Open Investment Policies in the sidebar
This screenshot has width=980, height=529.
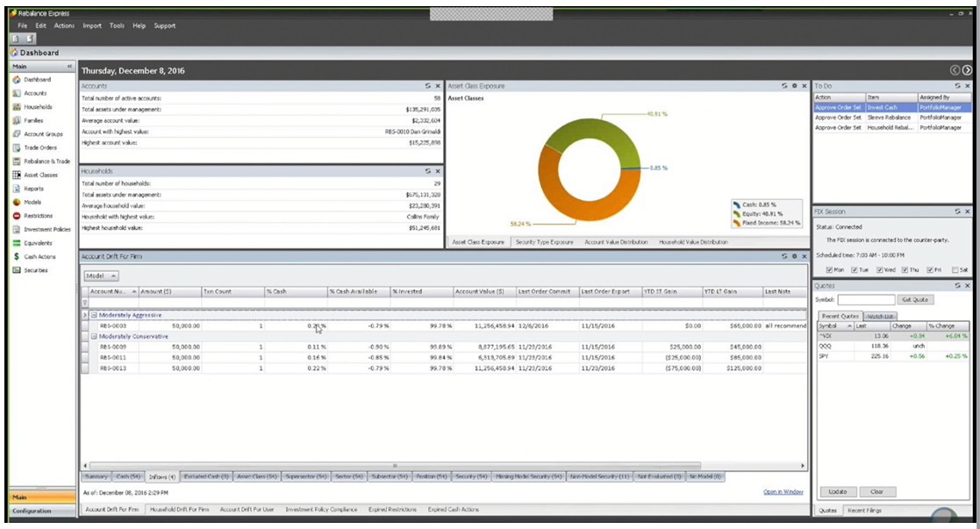(46, 230)
